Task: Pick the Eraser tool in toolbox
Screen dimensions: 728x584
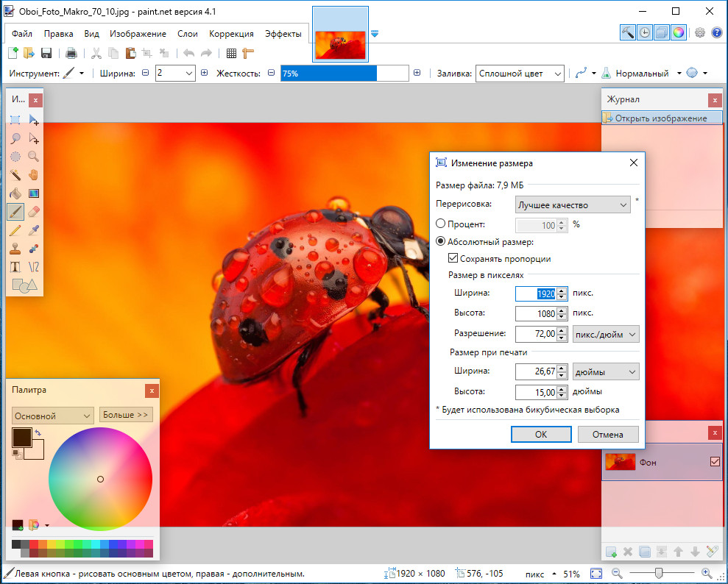Action: [x=33, y=212]
